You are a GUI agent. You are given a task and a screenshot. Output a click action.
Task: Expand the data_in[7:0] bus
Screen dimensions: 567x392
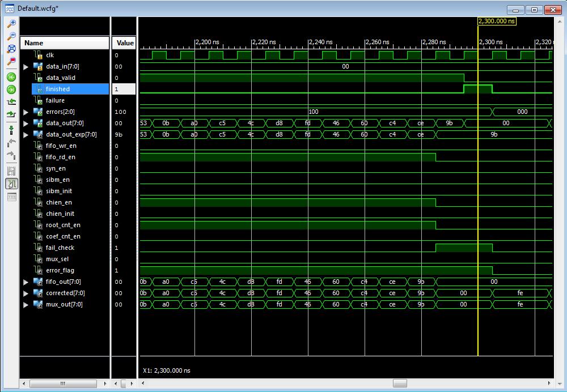(x=26, y=67)
